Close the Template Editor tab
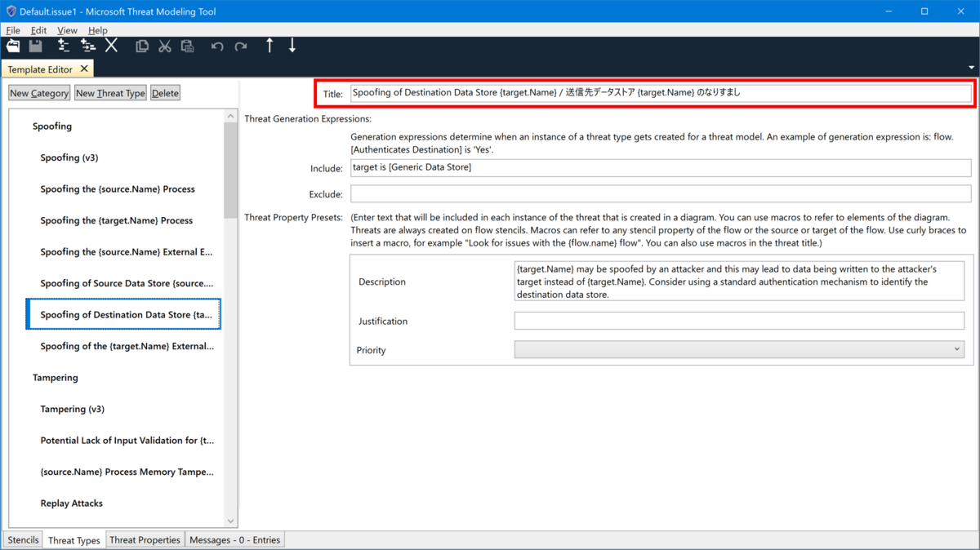The width and height of the screenshot is (980, 550). coord(84,69)
